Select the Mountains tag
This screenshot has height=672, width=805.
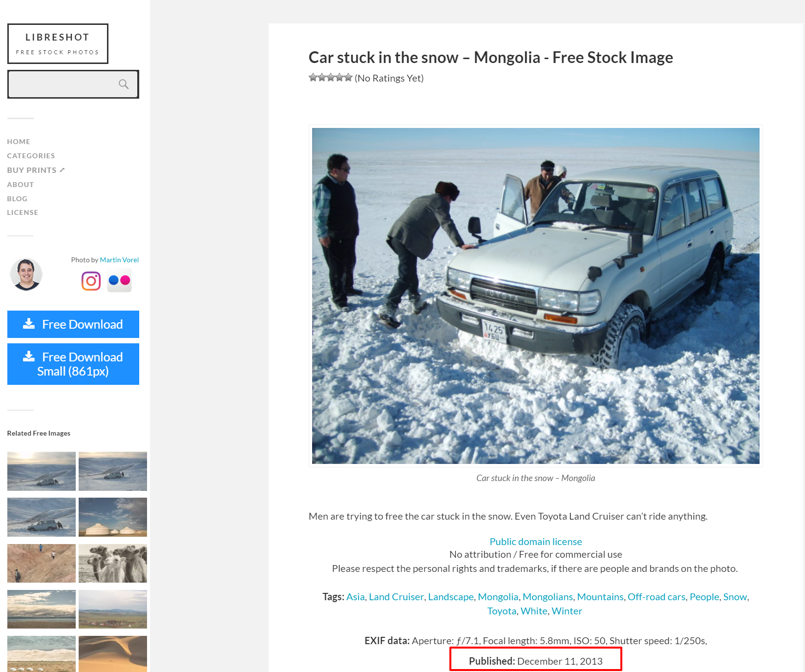point(600,597)
